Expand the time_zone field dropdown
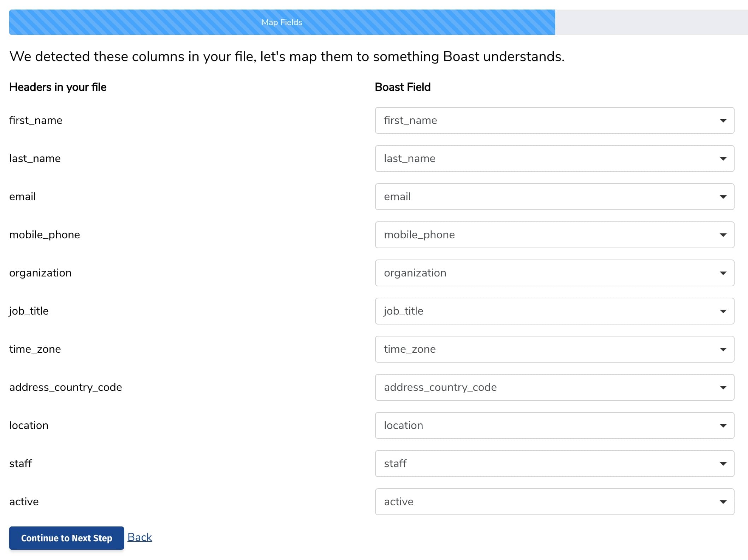 (x=554, y=349)
